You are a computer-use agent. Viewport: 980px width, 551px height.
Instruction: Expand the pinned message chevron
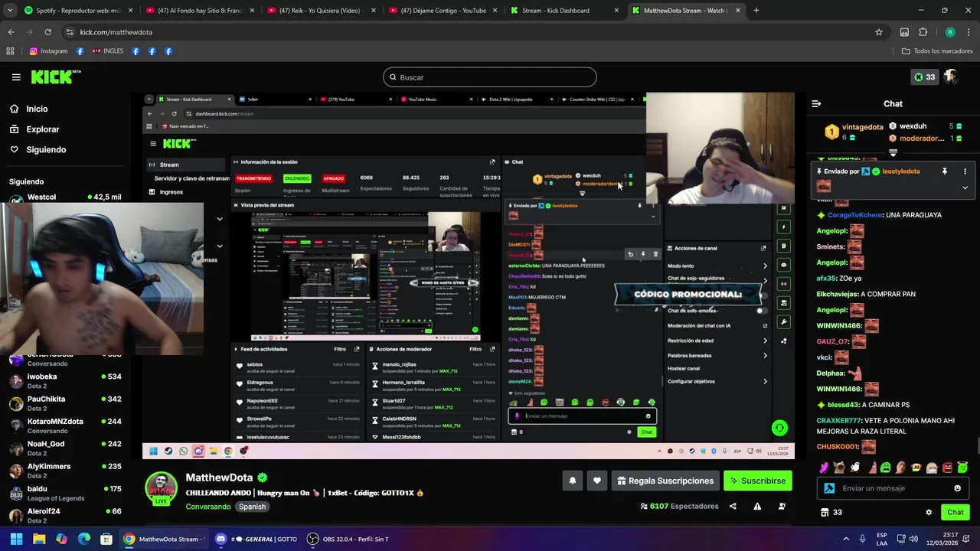965,187
